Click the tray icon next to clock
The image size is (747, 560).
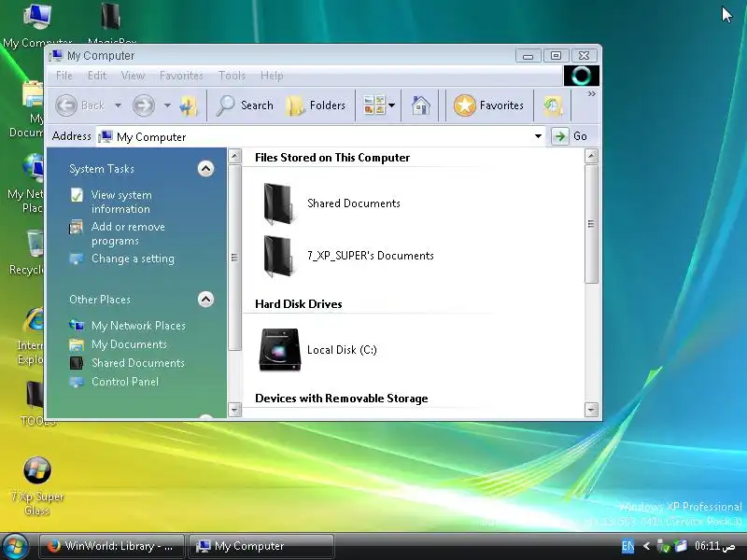click(x=682, y=546)
